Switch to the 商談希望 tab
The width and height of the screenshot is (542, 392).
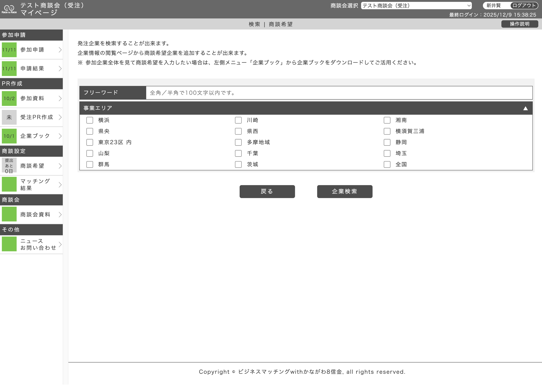281,24
